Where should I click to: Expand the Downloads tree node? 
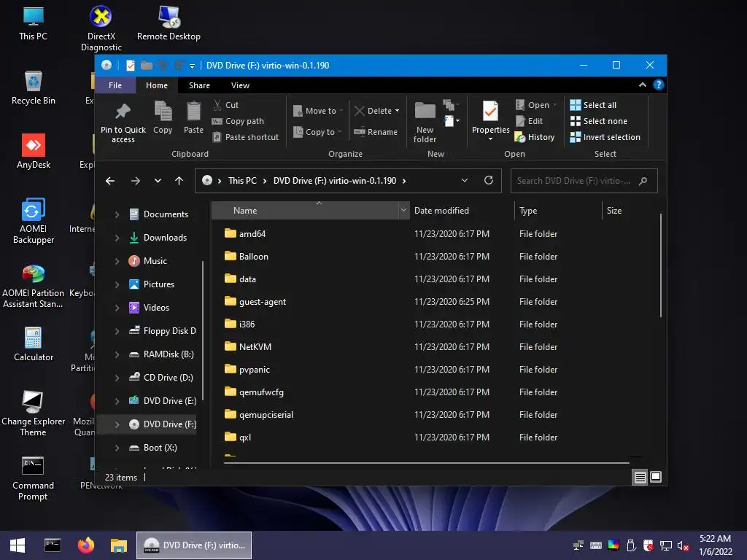[117, 238]
